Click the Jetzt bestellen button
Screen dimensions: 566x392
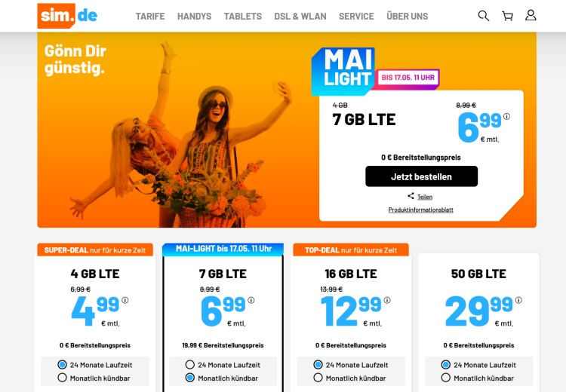click(421, 176)
